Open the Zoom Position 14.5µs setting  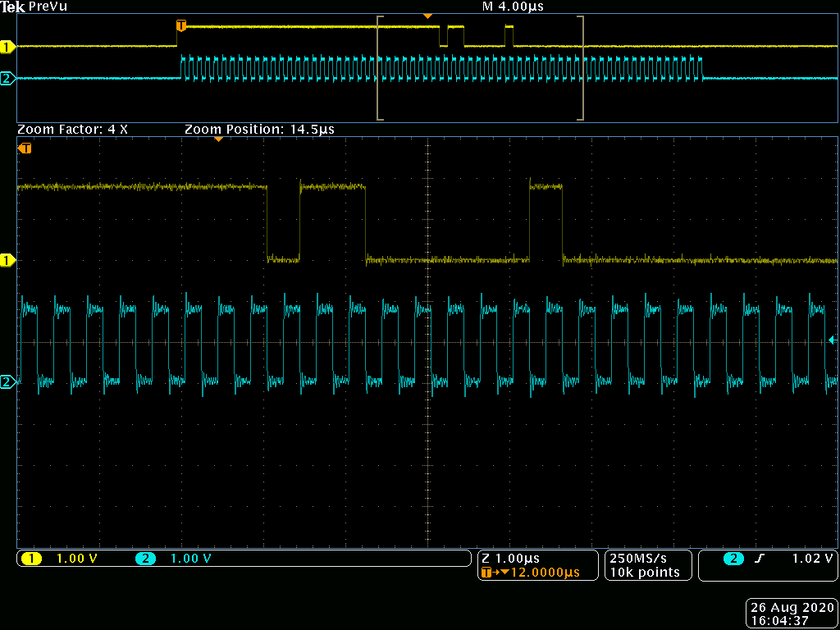[259, 130]
